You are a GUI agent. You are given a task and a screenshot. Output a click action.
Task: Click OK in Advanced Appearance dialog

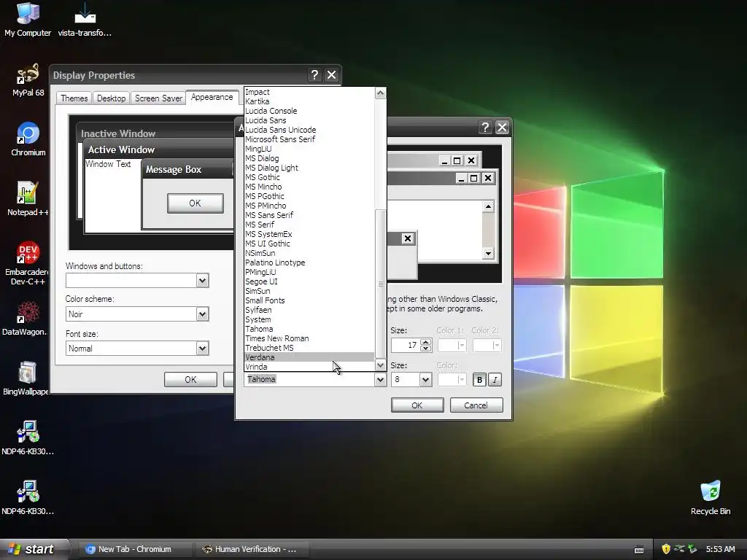pos(417,405)
